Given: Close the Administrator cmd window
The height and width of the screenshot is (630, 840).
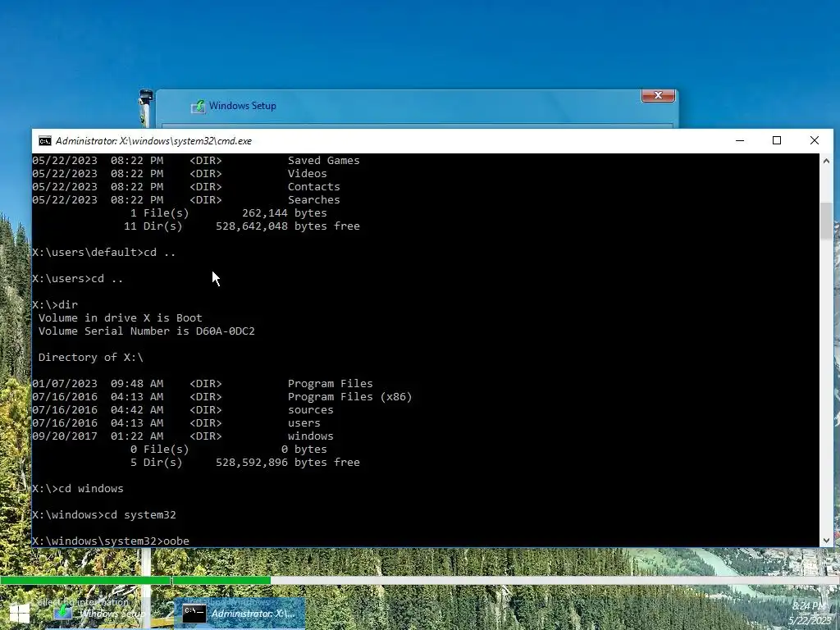Looking at the screenshot, I should point(815,140).
